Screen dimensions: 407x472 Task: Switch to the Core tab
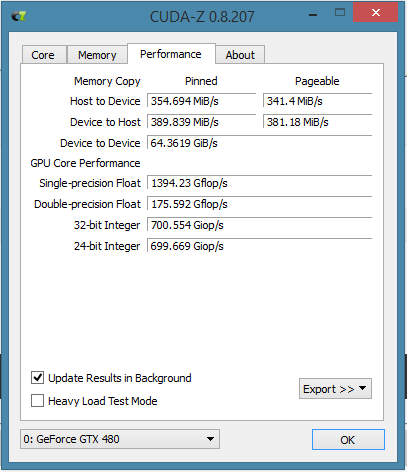coord(43,55)
